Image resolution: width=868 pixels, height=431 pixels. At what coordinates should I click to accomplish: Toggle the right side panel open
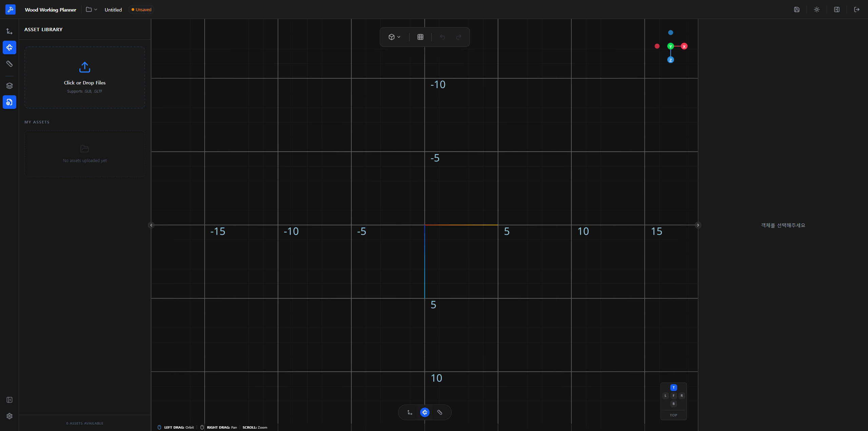point(836,9)
